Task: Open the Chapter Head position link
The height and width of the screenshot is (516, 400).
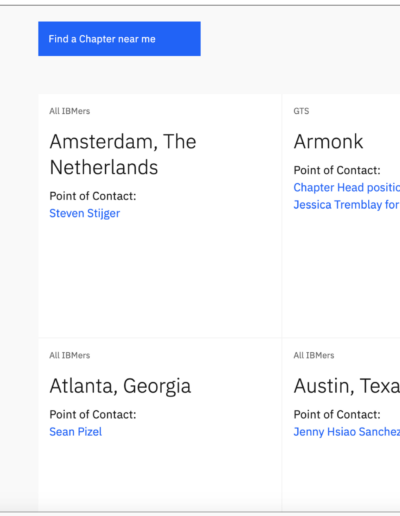Action: tap(347, 187)
